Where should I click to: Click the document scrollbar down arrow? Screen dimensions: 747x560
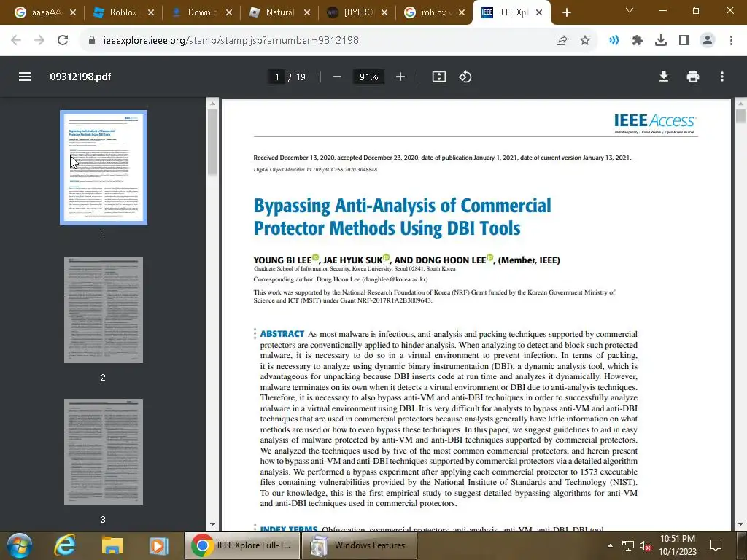pos(740,524)
